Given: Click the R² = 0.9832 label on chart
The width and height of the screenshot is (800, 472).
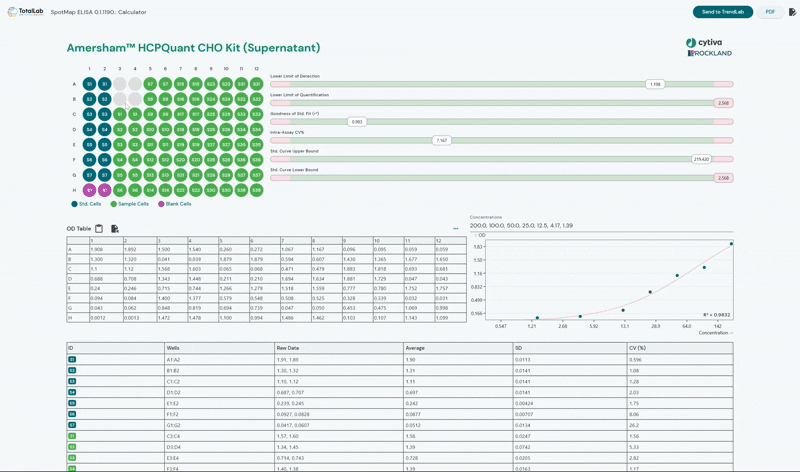Looking at the screenshot, I should [x=716, y=315].
